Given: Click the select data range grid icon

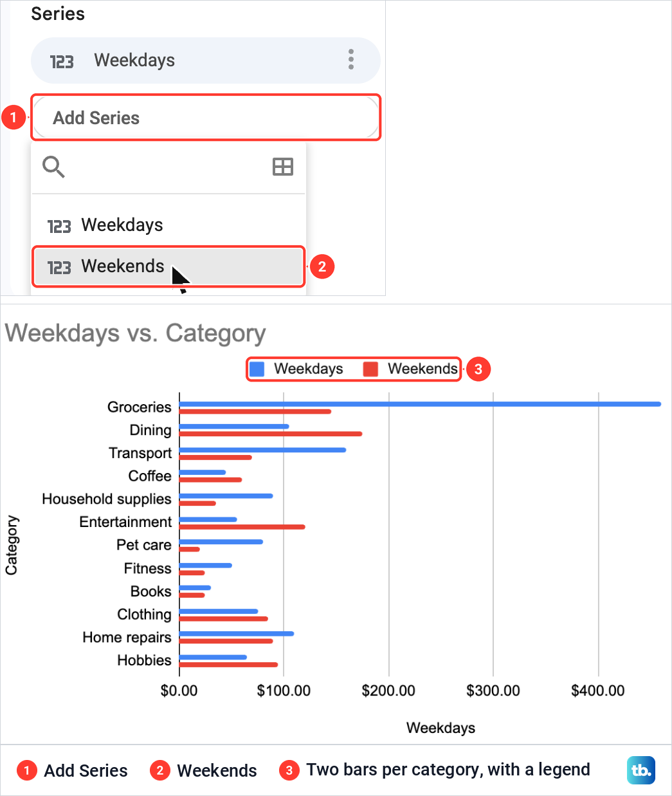Looking at the screenshot, I should 283,167.
